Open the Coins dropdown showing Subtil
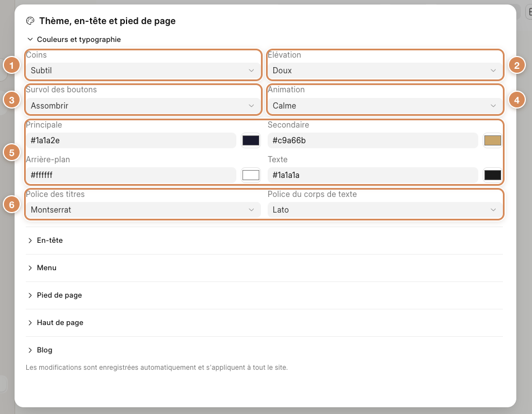The image size is (532, 414). (x=143, y=70)
